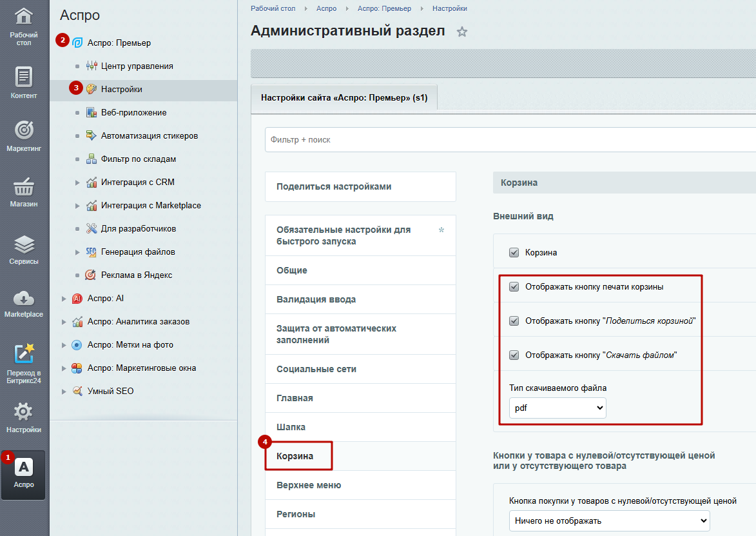The height and width of the screenshot is (536, 756).
Task: Select the Веб-приложение tree item label
Action: (x=133, y=112)
